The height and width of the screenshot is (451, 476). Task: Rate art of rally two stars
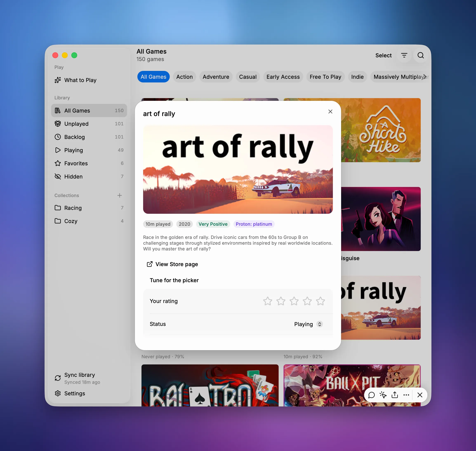click(281, 301)
